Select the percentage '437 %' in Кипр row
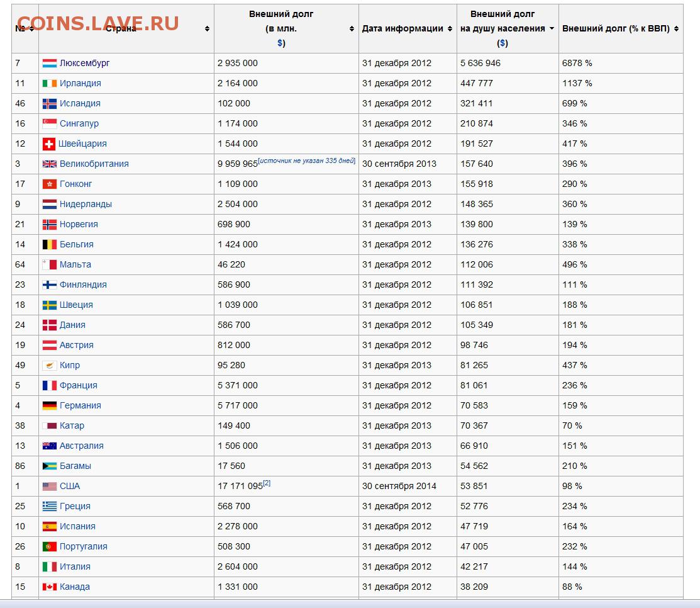Image resolution: width=700 pixels, height=608 pixels. click(575, 365)
